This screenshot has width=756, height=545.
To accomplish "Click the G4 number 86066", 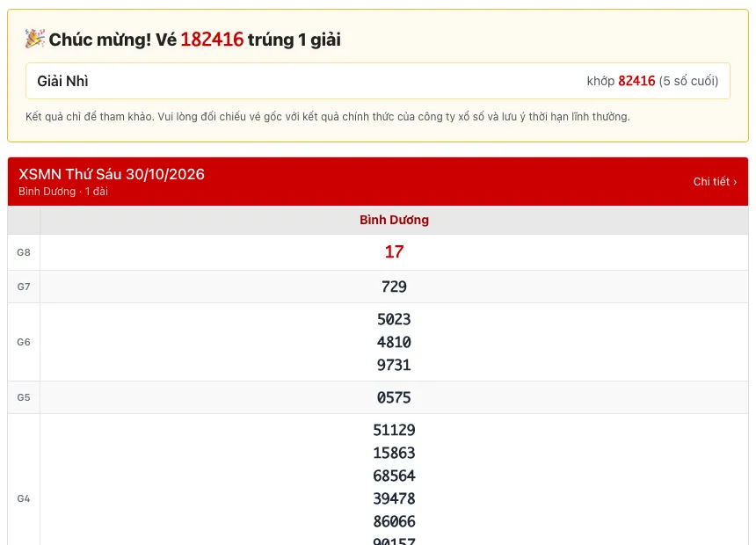I will tap(394, 521).
